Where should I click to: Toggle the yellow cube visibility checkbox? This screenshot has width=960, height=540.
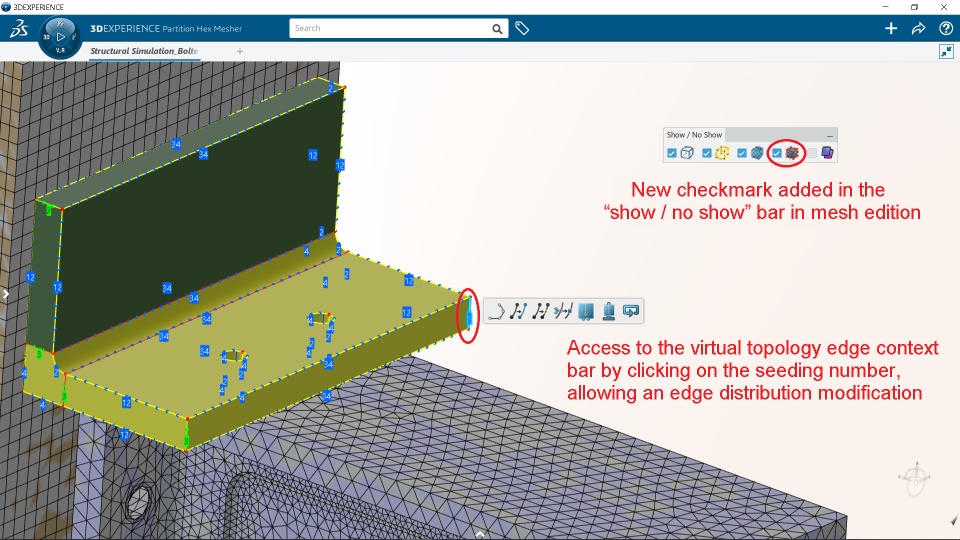(x=707, y=153)
